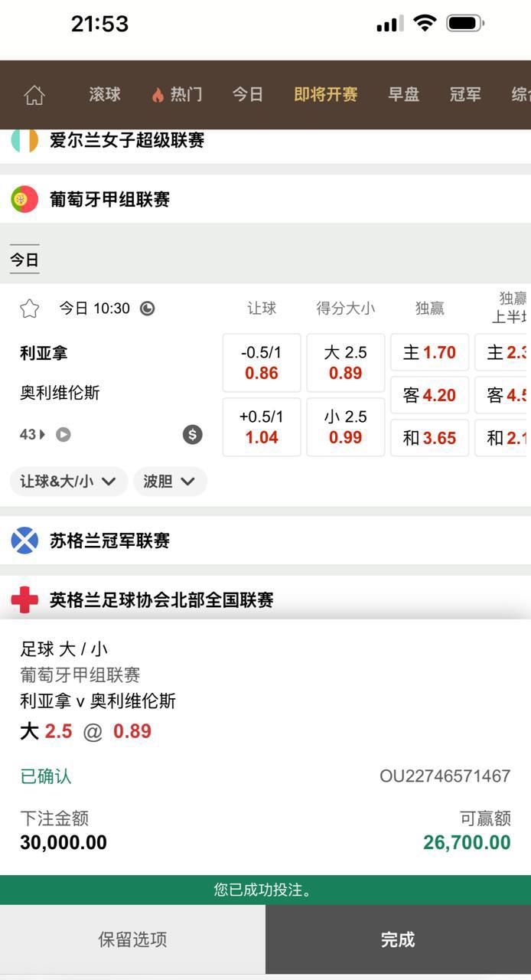This screenshot has width=531, height=980.
Task: Tap the Scotland flag league icon
Action: pyautogui.click(x=24, y=541)
